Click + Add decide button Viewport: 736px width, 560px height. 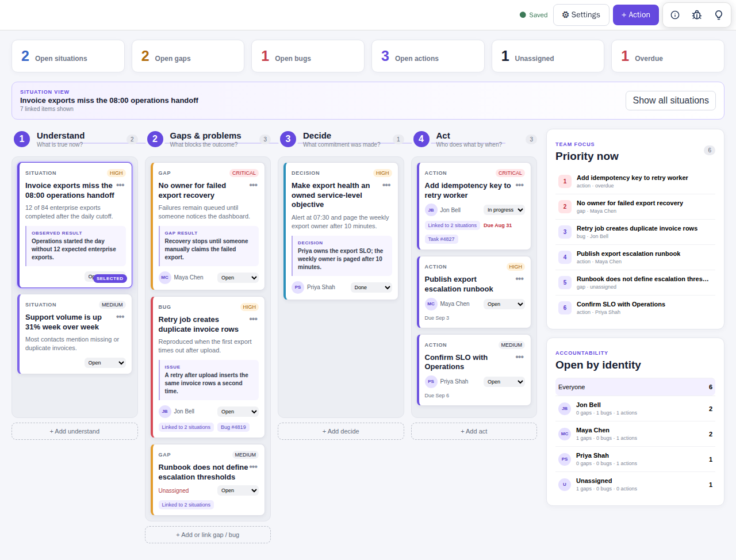coord(341,431)
